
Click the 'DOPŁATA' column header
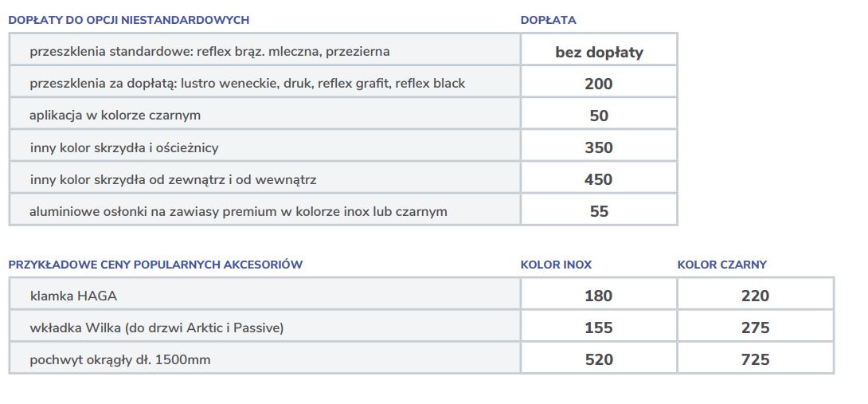548,20
